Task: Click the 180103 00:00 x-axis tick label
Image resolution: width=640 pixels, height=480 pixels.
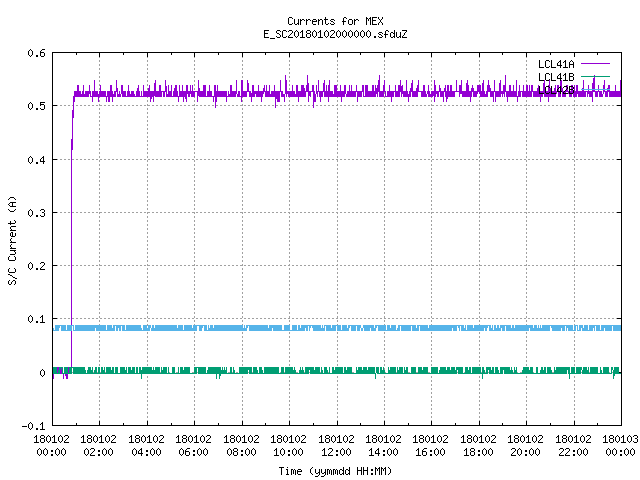Action: tap(620, 446)
